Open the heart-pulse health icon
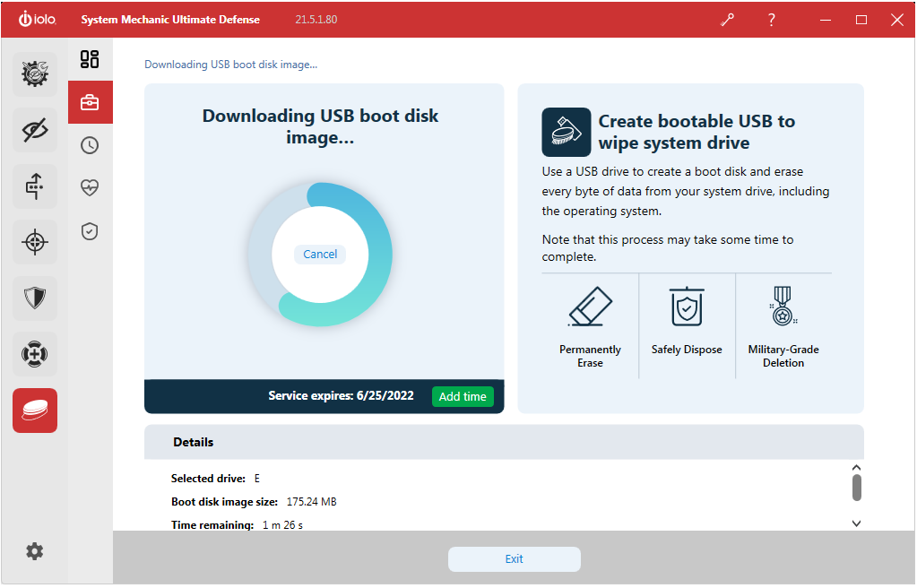The width and height of the screenshot is (917, 588). [x=90, y=188]
